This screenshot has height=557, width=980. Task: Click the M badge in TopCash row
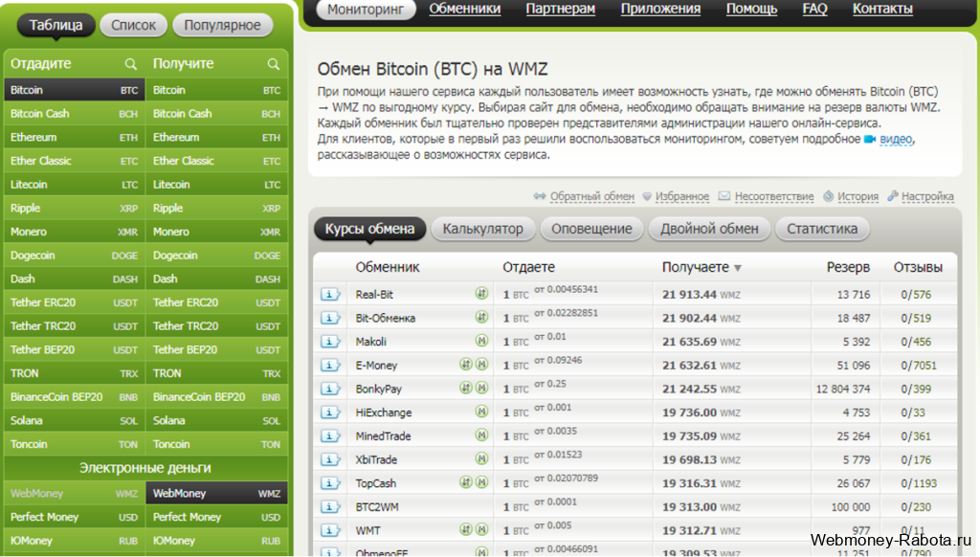(x=481, y=482)
